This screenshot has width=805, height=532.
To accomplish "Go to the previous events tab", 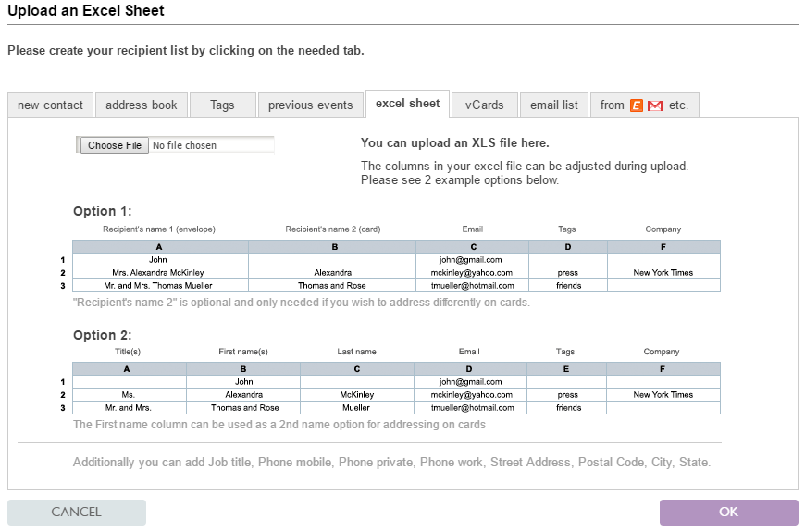I will tap(310, 105).
